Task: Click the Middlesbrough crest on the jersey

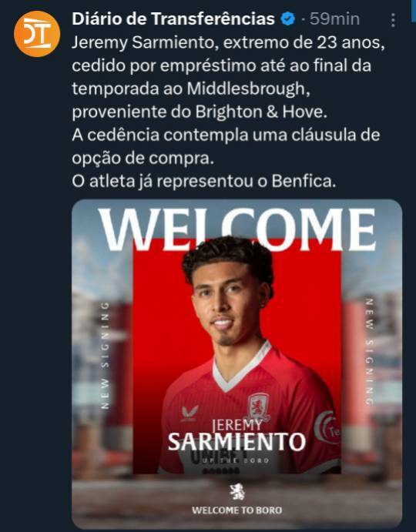Action: [259, 407]
